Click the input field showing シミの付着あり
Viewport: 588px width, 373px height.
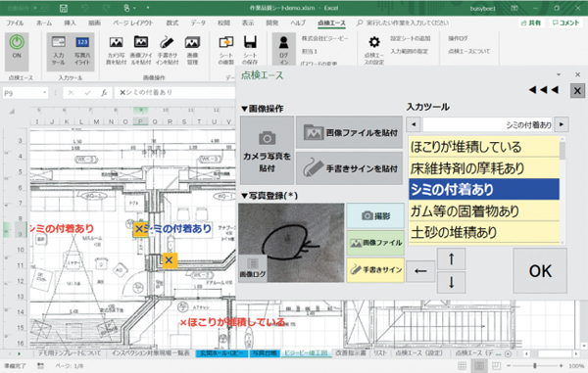click(487, 124)
